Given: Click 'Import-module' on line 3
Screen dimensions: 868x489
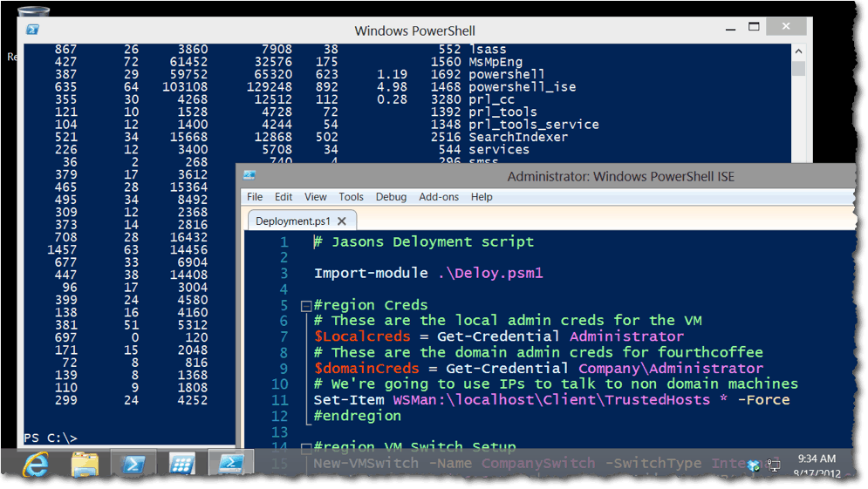Looking at the screenshot, I should pos(371,274).
